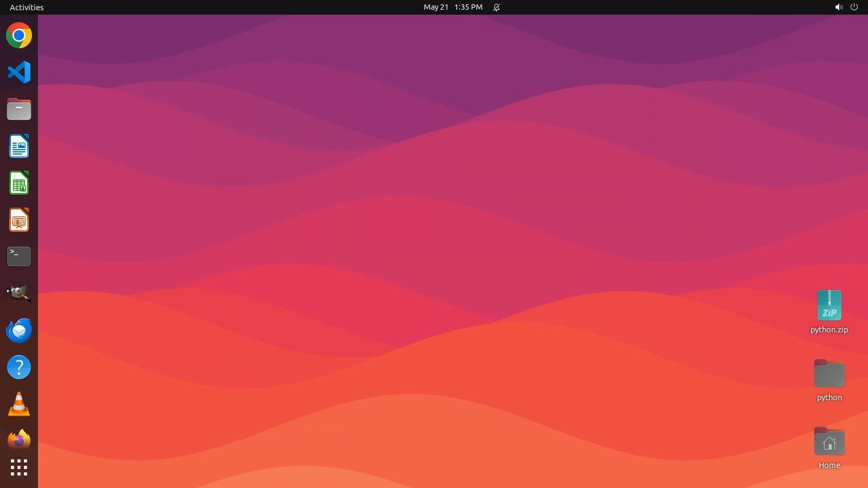The width and height of the screenshot is (868, 488).
Task: Open Thunderbird mail client
Action: point(19,330)
